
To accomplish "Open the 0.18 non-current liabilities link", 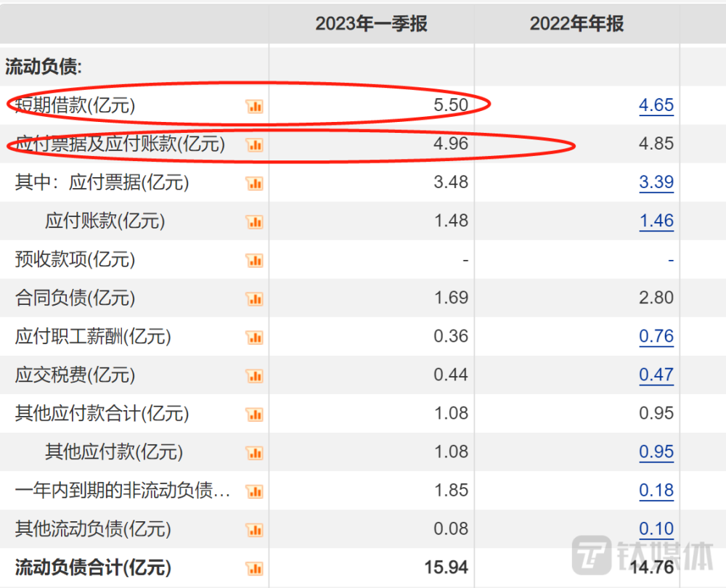I will click(656, 490).
